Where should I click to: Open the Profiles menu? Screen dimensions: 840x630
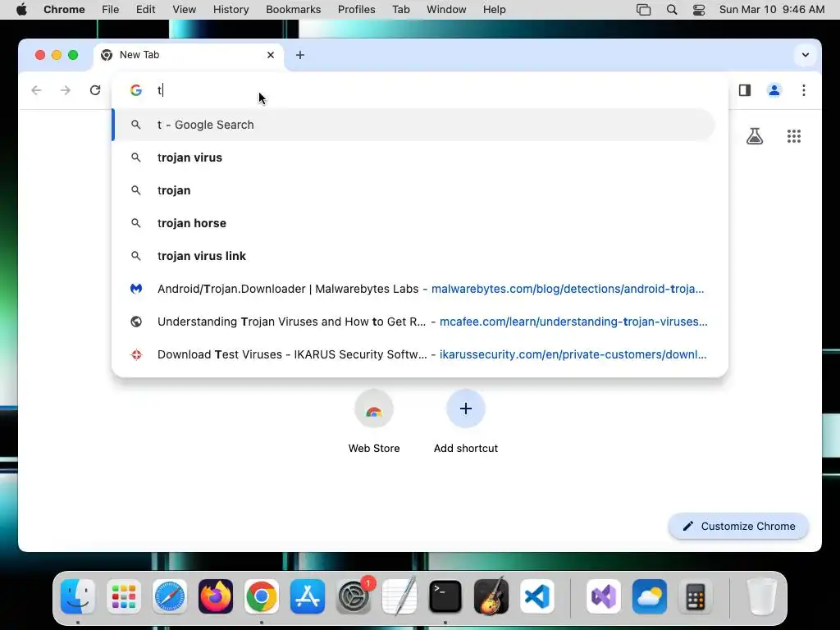pyautogui.click(x=356, y=10)
